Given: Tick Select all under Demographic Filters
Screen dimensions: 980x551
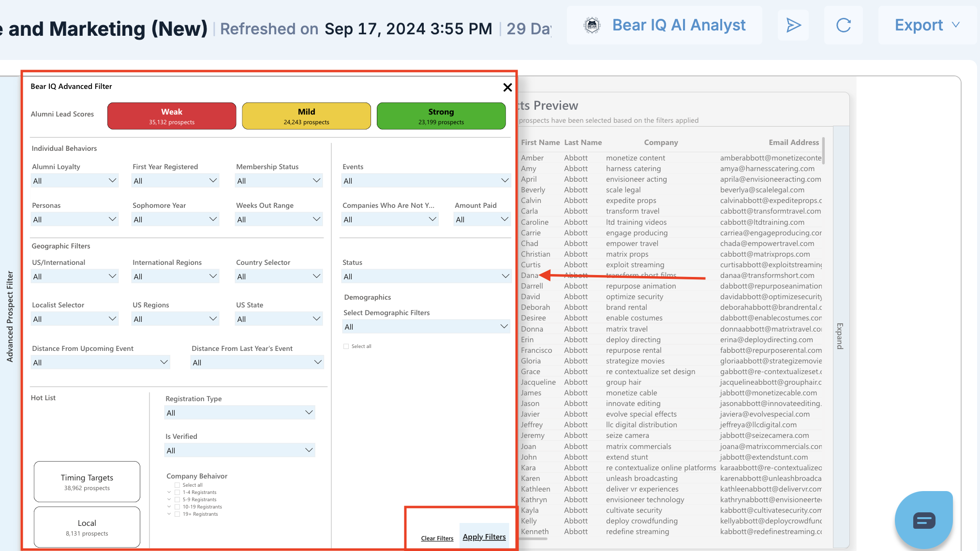Looking at the screenshot, I should click(346, 347).
